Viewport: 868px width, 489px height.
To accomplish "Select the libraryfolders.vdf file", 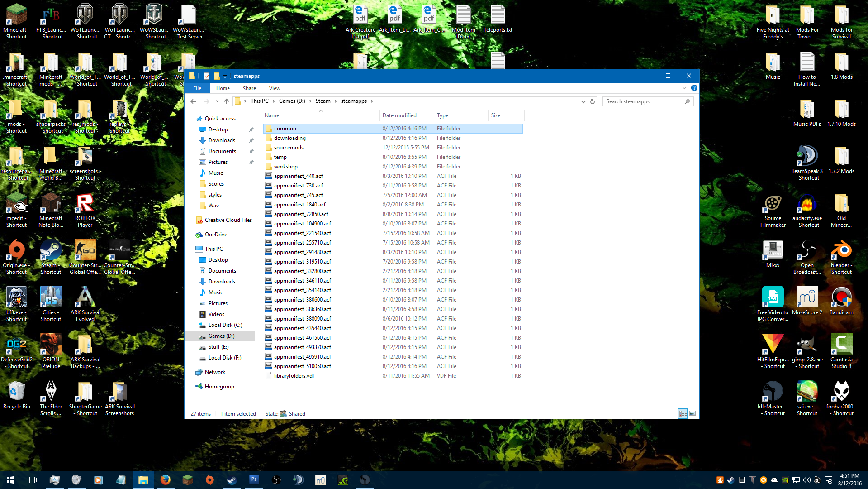I will point(294,376).
